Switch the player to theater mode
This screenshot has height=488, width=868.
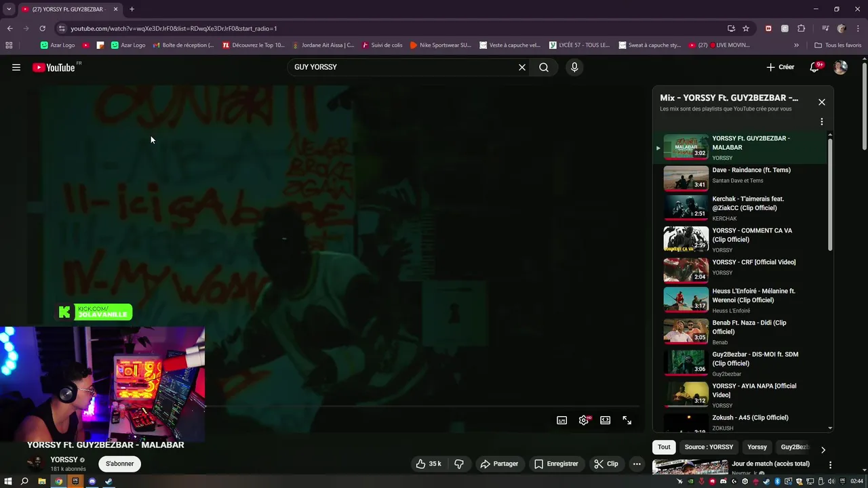click(x=606, y=420)
